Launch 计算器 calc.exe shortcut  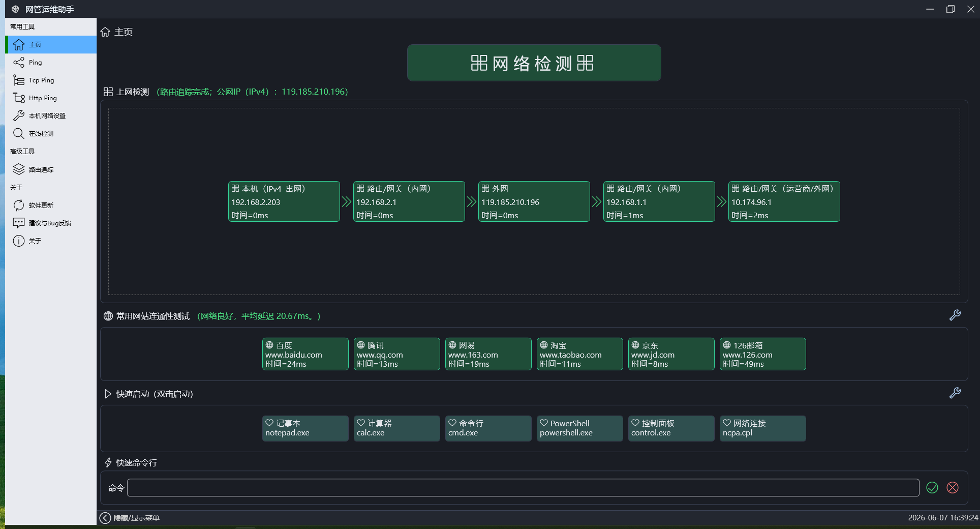[397, 428]
